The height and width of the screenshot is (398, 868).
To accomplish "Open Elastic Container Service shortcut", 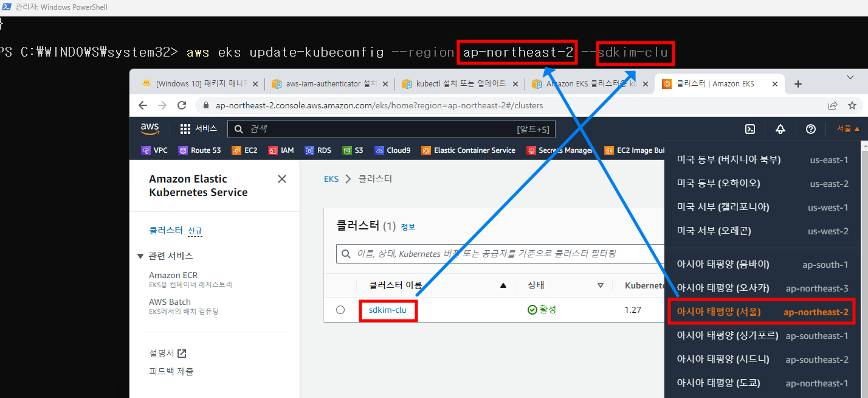I will pos(468,150).
